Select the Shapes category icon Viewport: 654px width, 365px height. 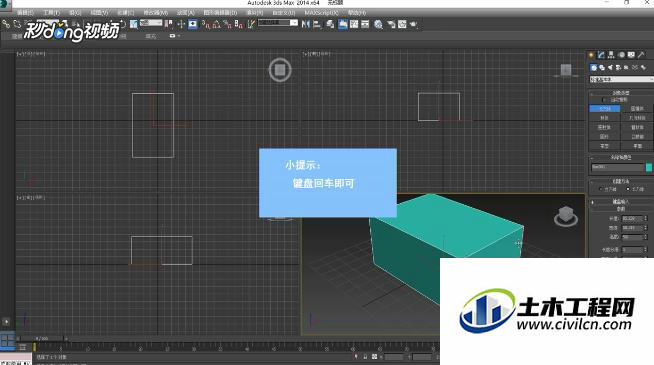tap(602, 67)
